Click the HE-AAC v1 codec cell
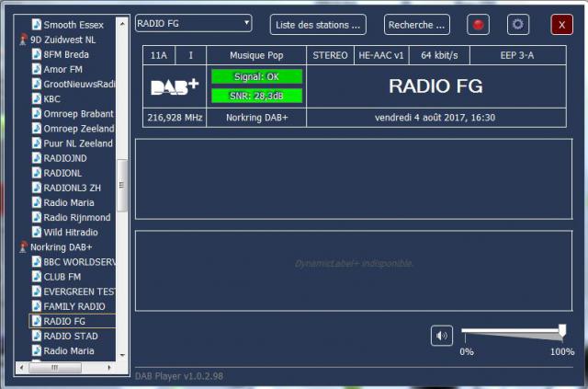Screen dimensions: 588x389 point(381,55)
